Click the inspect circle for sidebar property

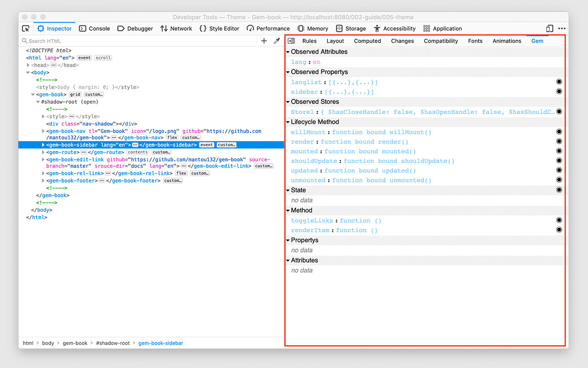(559, 92)
